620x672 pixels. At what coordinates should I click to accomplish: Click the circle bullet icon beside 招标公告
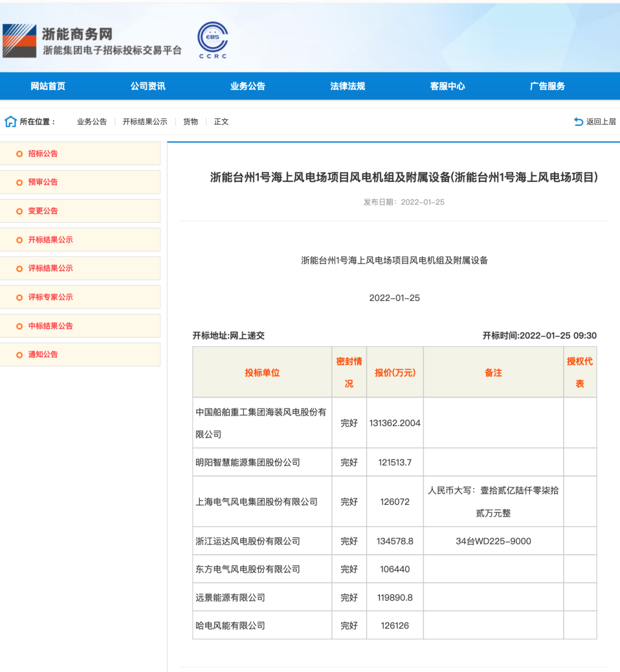point(20,154)
